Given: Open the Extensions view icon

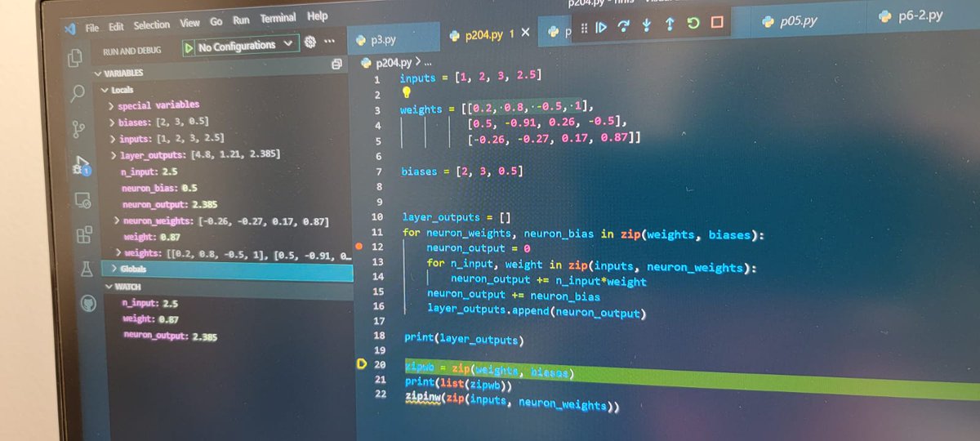Looking at the screenshot, I should point(84,236).
